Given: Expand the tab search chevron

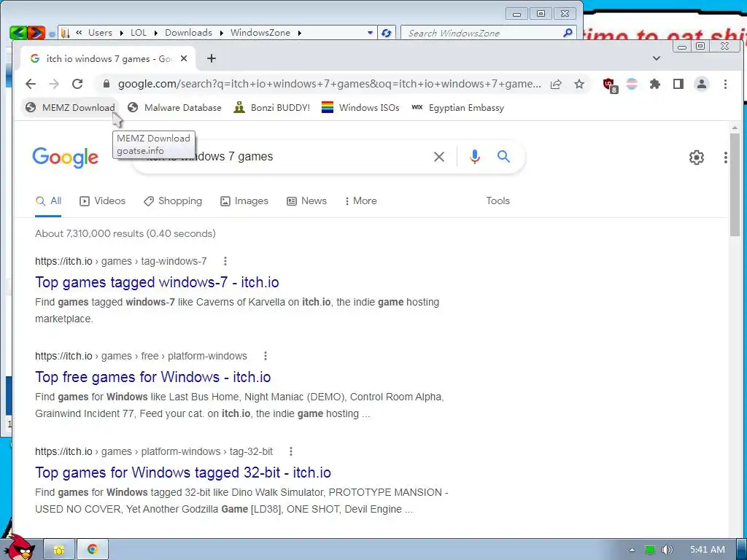Looking at the screenshot, I should click(657, 58).
